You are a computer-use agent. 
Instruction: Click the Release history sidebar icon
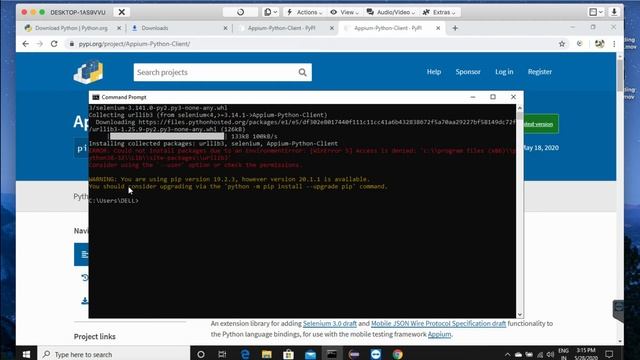click(x=84, y=278)
